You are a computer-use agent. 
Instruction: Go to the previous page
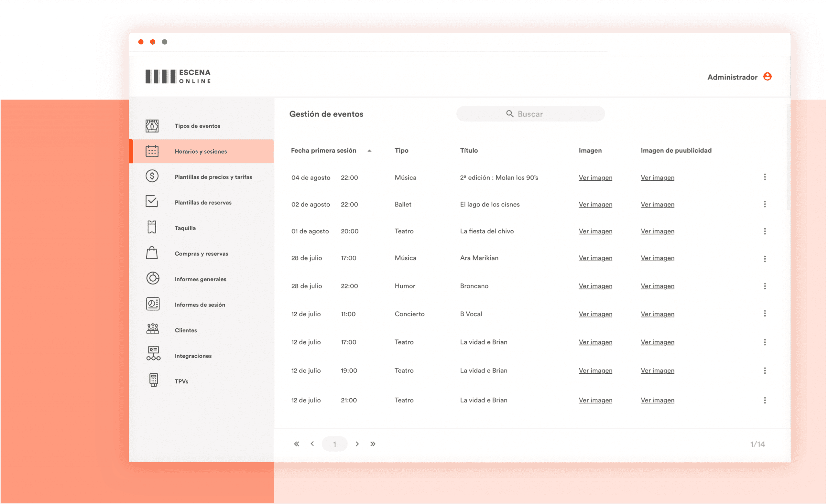pyautogui.click(x=312, y=444)
